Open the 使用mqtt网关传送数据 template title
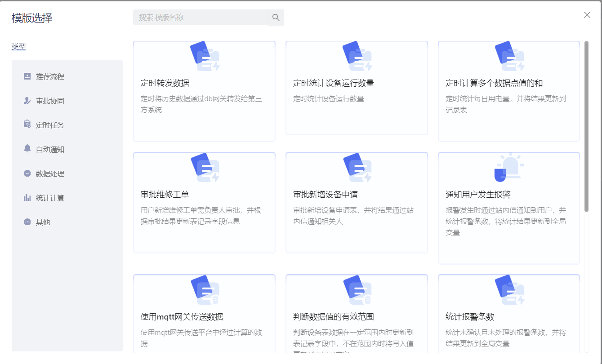This screenshot has width=602, height=364. click(x=182, y=317)
